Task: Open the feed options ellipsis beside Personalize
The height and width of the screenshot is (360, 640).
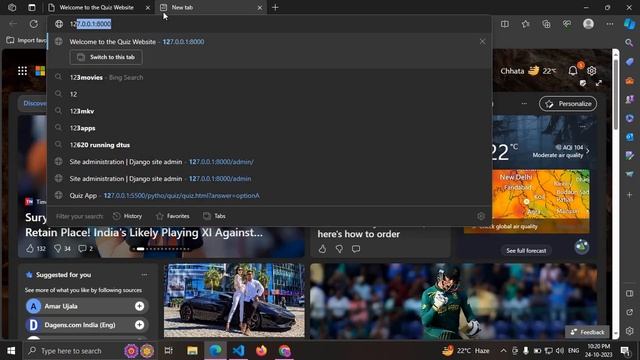Action: click(x=524, y=104)
